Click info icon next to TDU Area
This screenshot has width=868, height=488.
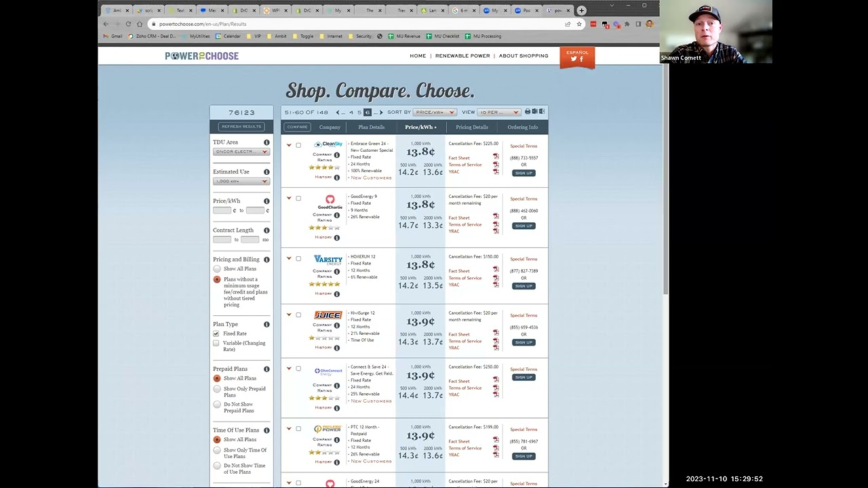point(267,142)
